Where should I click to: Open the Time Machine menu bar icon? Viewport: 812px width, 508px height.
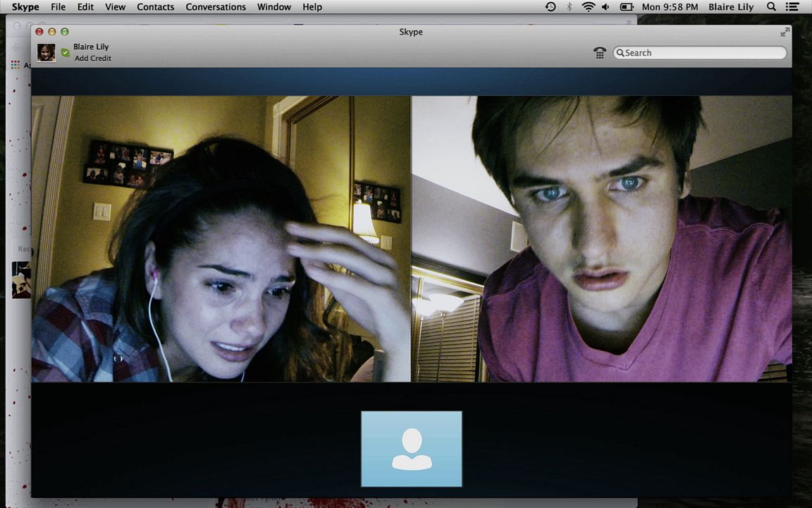[550, 7]
